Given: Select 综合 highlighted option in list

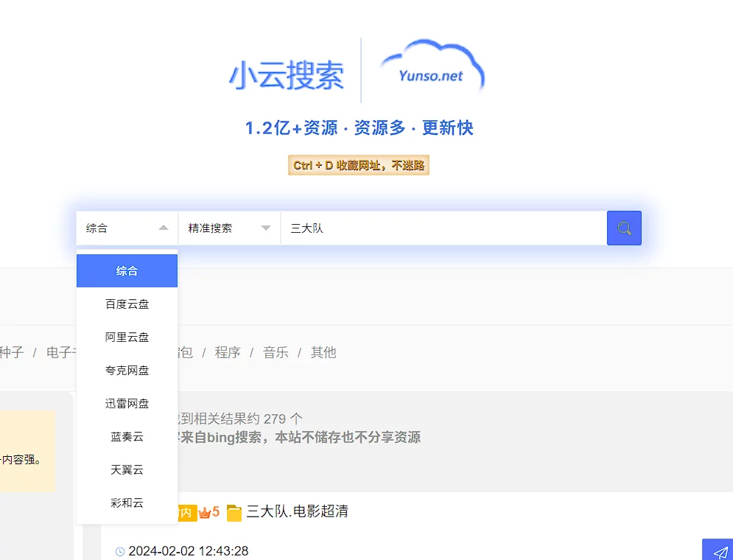Looking at the screenshot, I should 127,271.
